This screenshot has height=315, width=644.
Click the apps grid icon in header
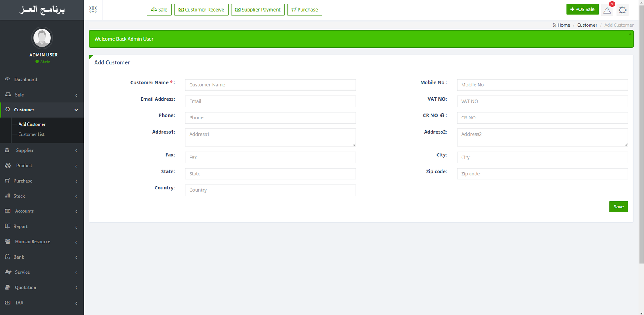click(93, 9)
